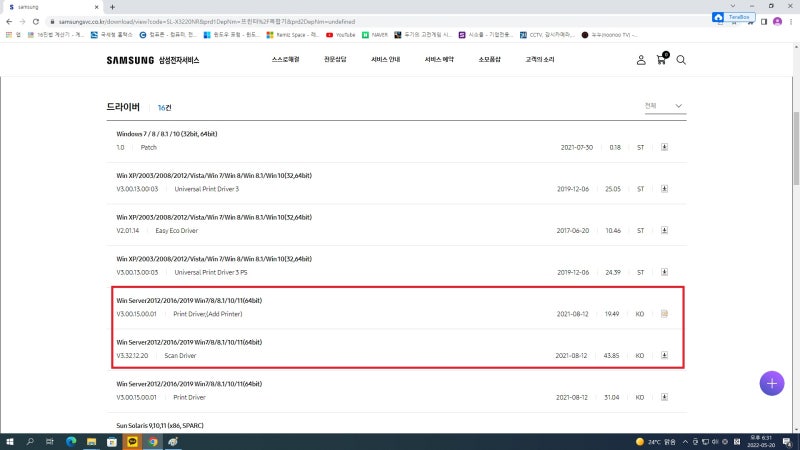800x450 pixels.
Task: Show hidden system tray icons
Action: click(685, 442)
